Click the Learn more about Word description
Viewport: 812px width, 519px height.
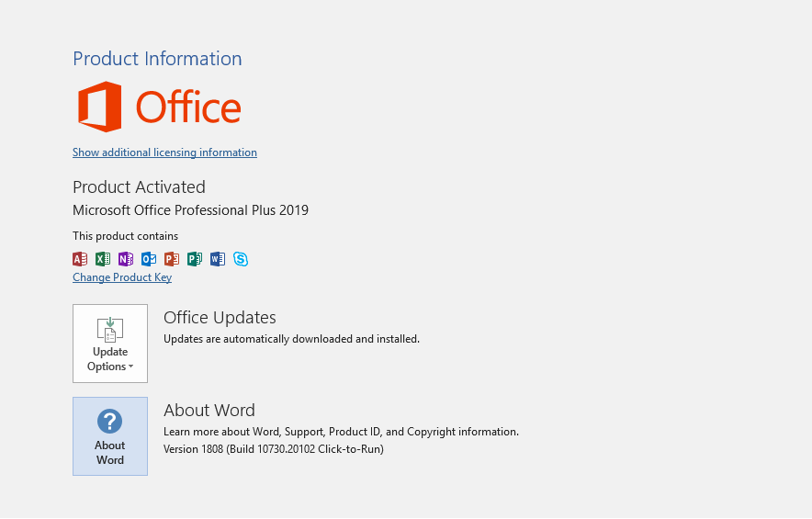tap(342, 432)
